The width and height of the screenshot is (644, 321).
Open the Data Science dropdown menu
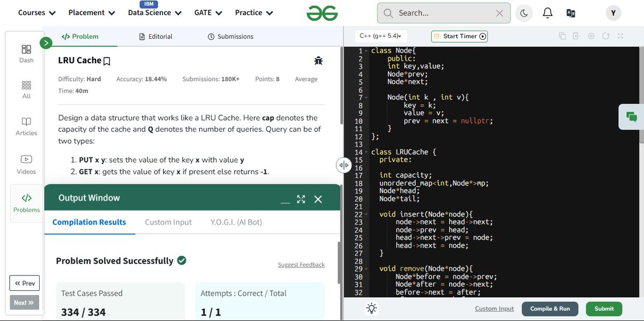click(x=155, y=12)
